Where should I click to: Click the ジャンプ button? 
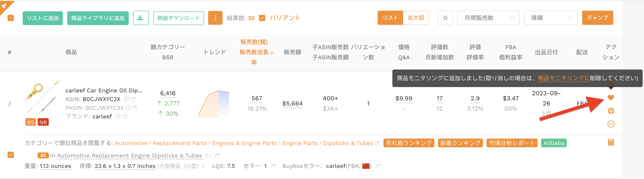coord(597,18)
